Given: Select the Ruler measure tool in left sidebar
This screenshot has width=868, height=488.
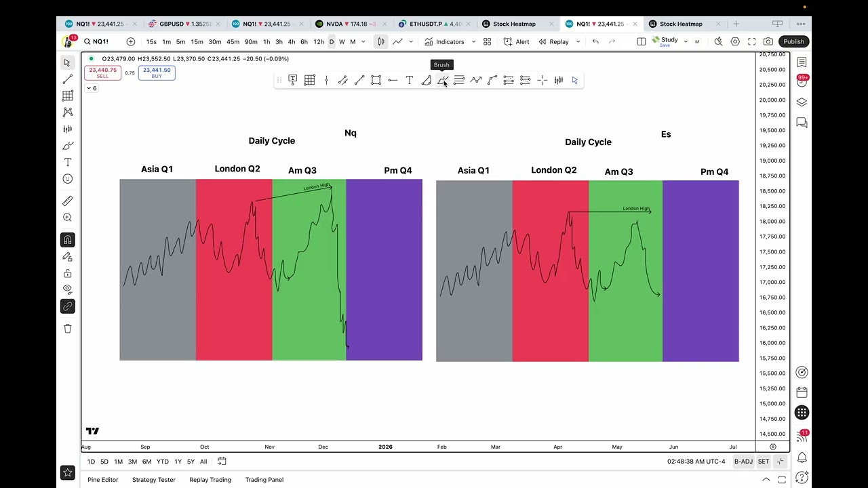Looking at the screenshot, I should point(67,201).
